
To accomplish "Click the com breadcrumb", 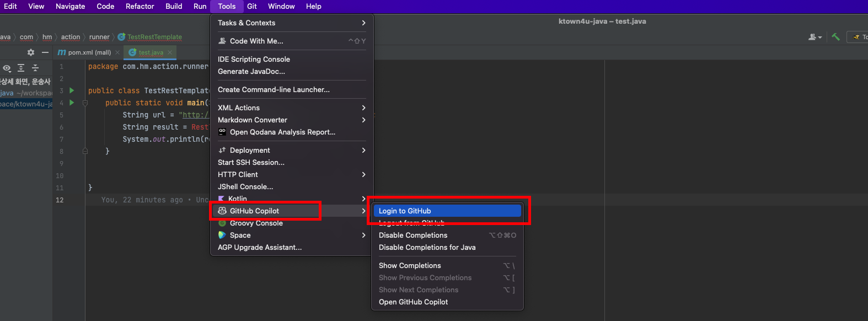I will 26,37.
